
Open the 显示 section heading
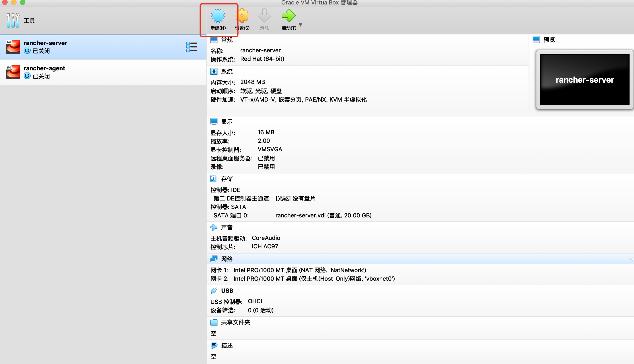[x=226, y=122]
